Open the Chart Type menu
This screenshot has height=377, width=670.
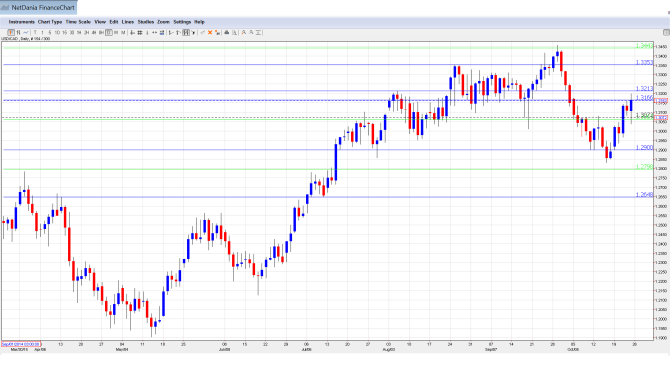(x=50, y=22)
